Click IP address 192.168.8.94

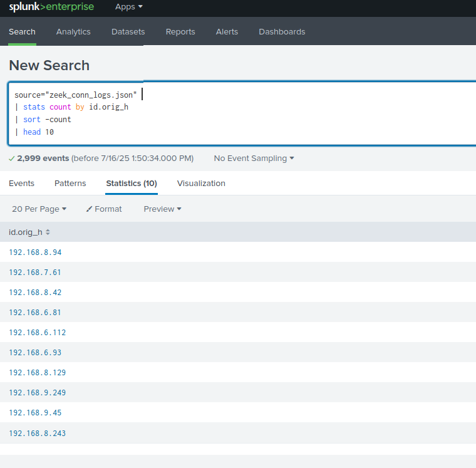[x=35, y=252]
